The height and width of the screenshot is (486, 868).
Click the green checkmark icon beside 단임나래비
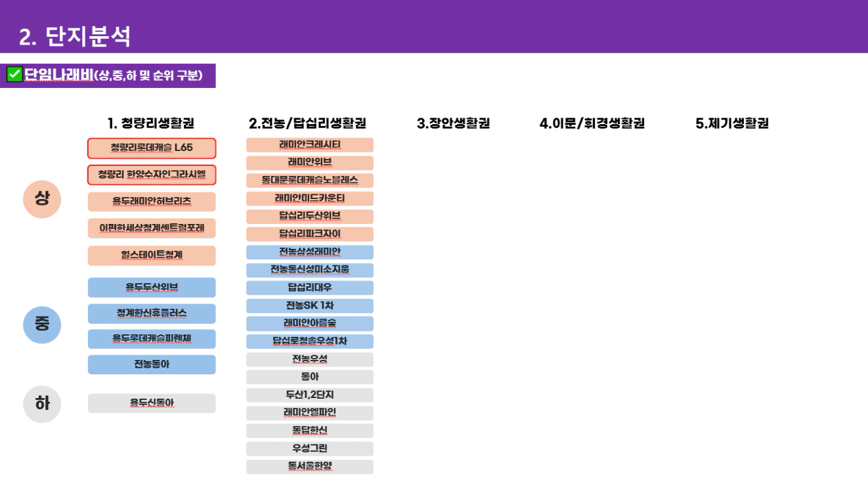click(14, 74)
